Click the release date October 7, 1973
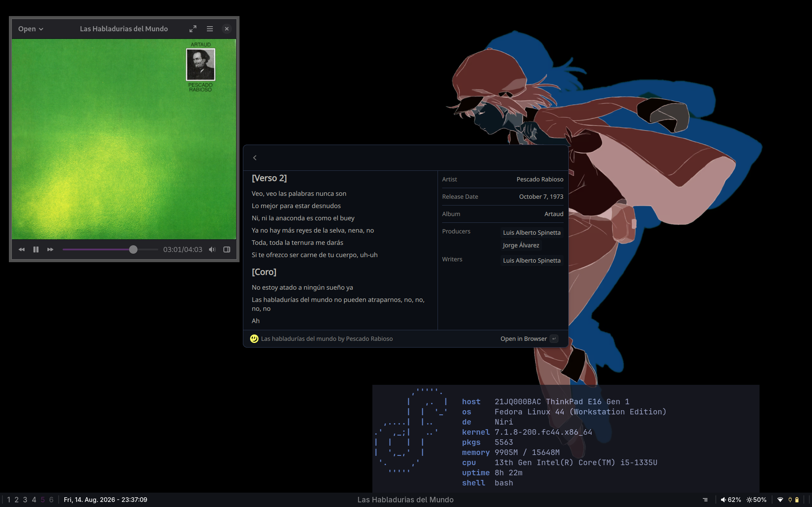 (541, 197)
